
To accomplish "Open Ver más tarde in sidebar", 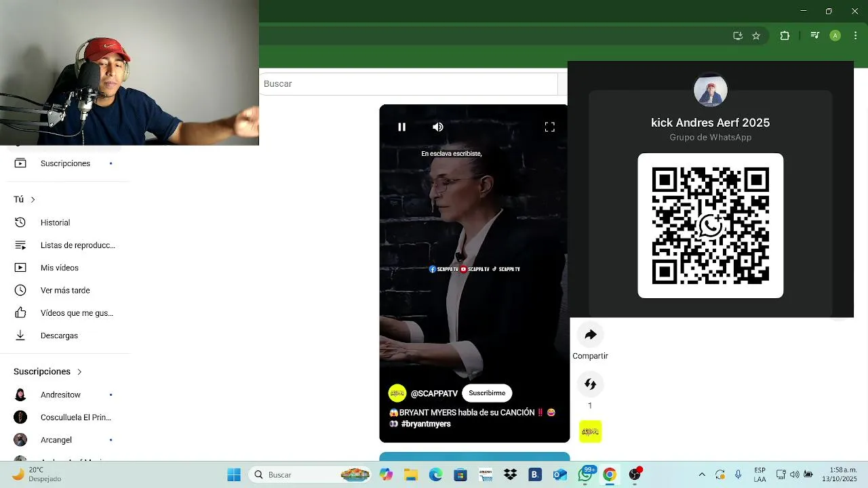I will [64, 290].
